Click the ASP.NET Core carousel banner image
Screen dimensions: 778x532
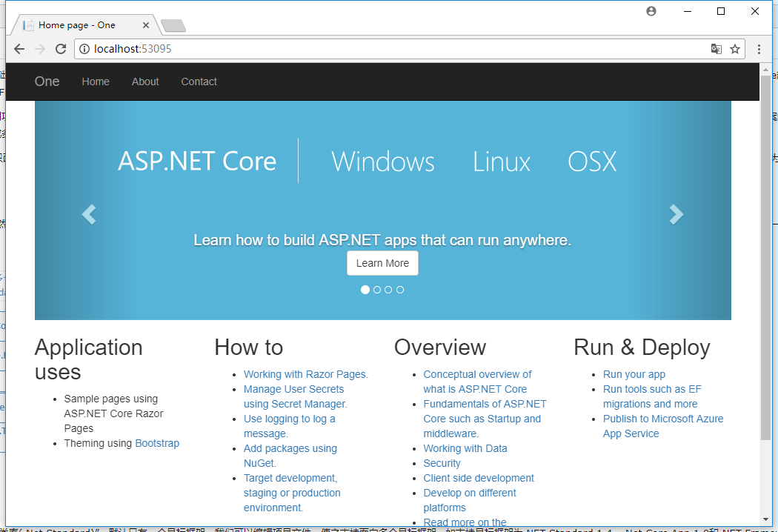(x=382, y=210)
